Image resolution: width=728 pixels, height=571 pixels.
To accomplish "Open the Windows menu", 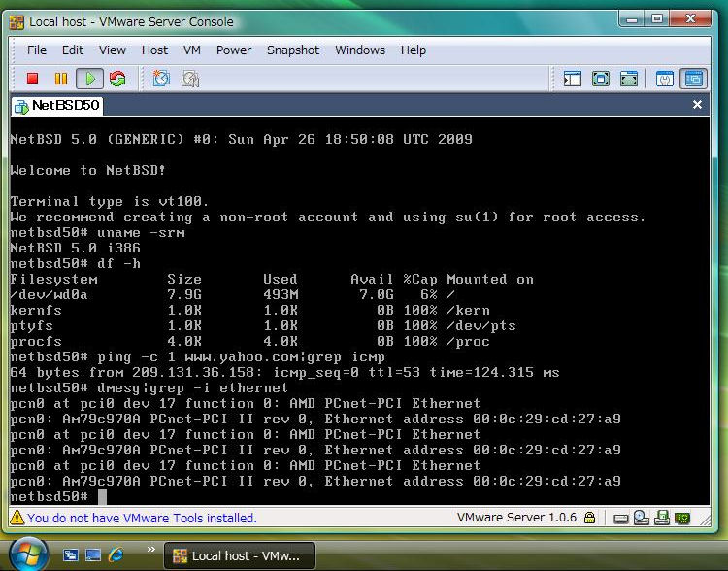I will (x=360, y=50).
